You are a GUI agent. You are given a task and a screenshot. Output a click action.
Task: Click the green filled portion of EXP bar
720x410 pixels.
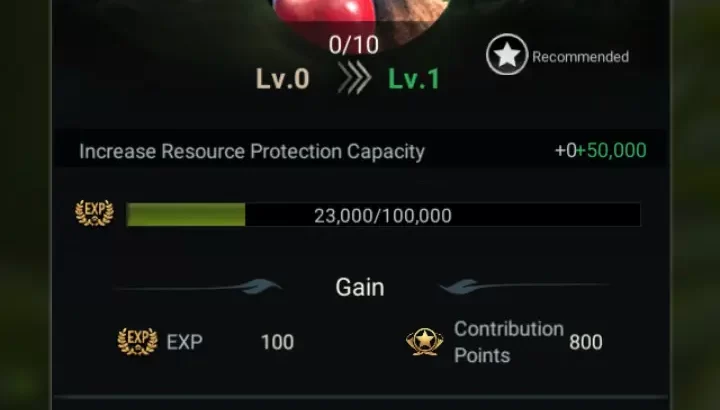click(x=186, y=215)
